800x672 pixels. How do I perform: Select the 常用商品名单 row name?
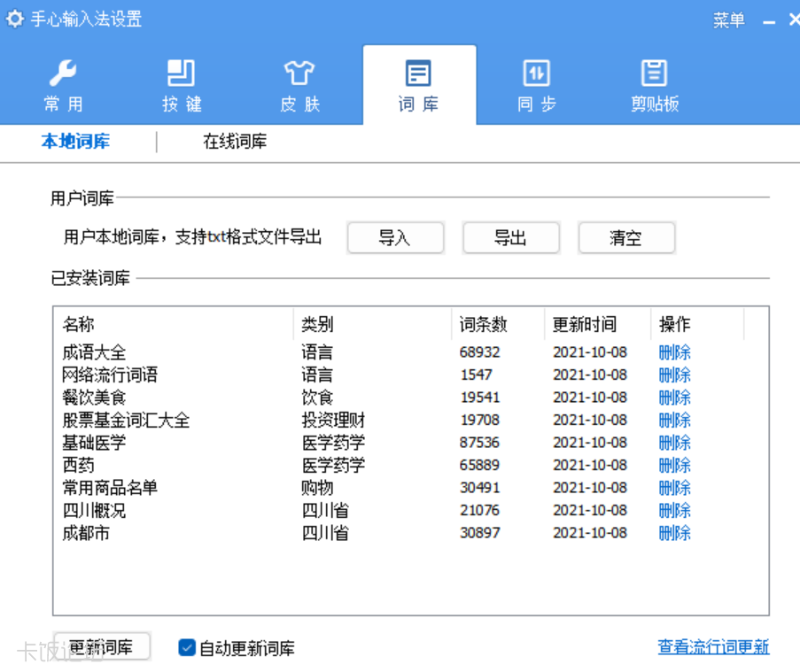[110, 488]
